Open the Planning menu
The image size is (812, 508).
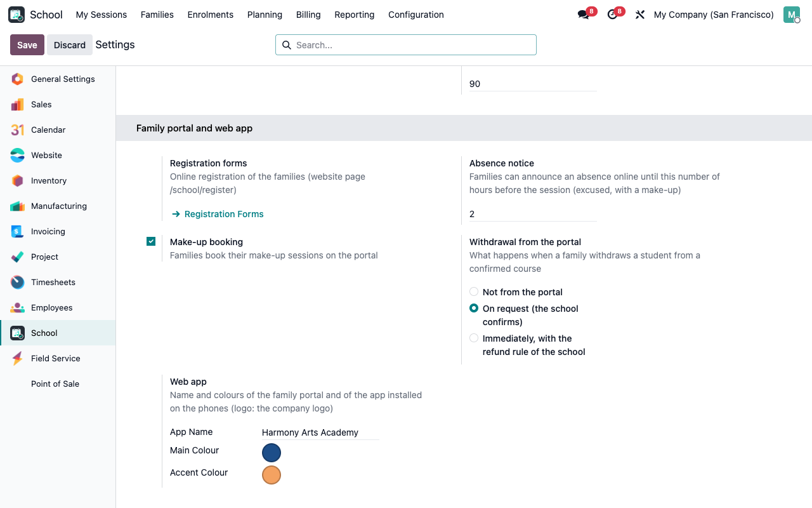[265, 15]
